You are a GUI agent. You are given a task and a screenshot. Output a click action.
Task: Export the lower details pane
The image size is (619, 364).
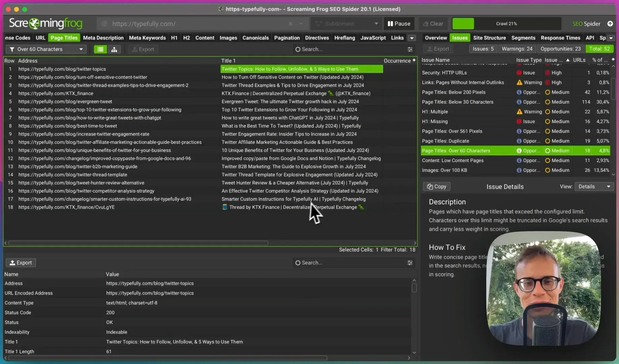(x=21, y=263)
